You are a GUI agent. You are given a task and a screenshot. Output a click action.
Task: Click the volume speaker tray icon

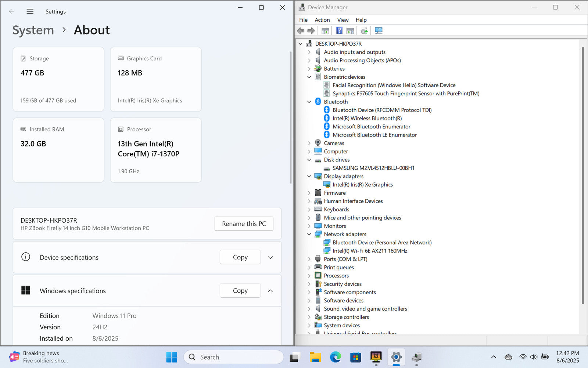click(x=534, y=357)
